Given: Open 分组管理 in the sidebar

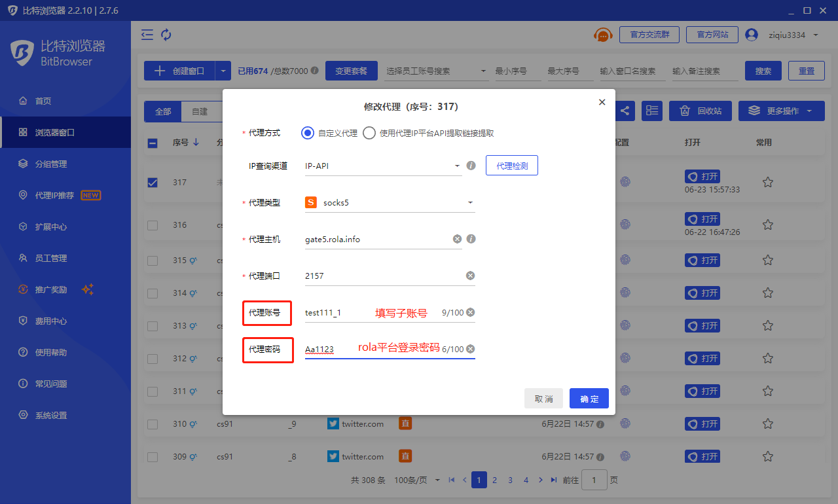Looking at the screenshot, I should tap(51, 164).
